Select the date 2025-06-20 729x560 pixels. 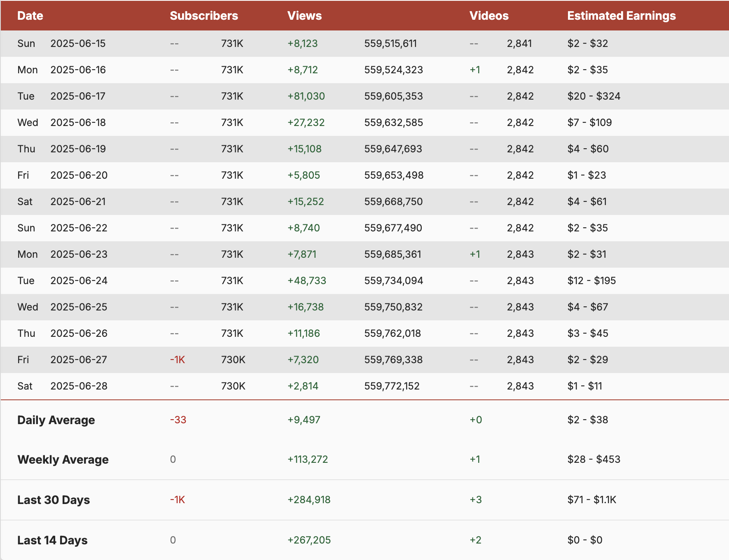point(79,175)
